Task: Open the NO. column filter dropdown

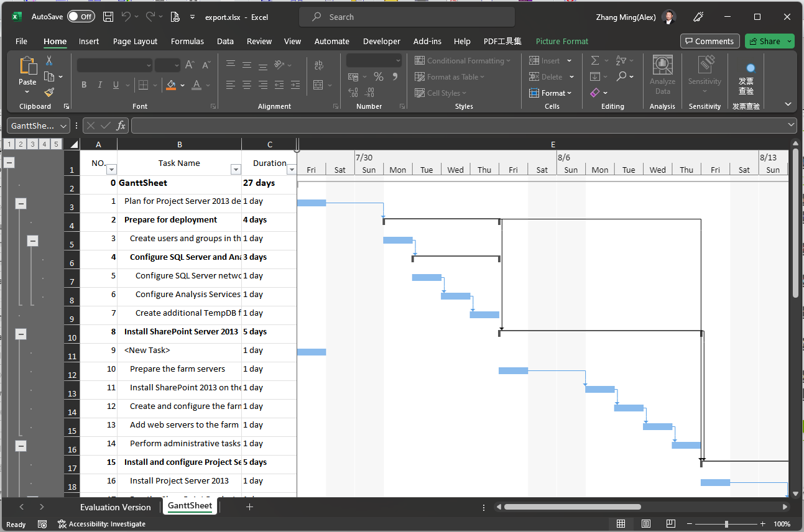Action: [x=111, y=169]
